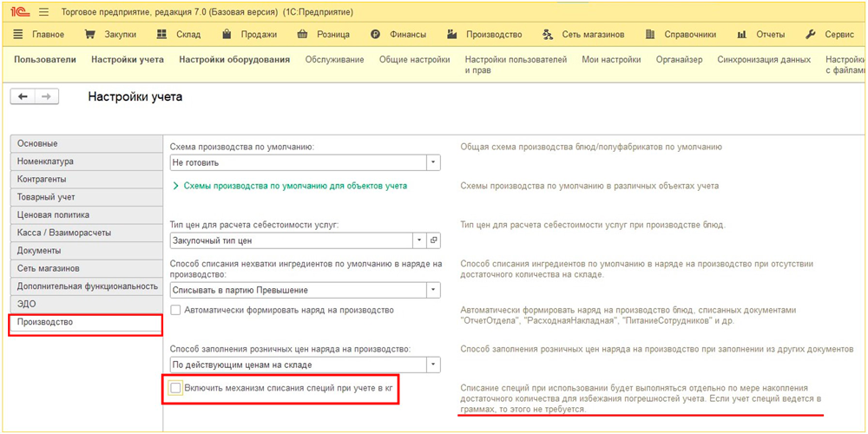Image resolution: width=868 pixels, height=434 pixels.
Task: Open the Настройки оборудования link
Action: coord(234,60)
